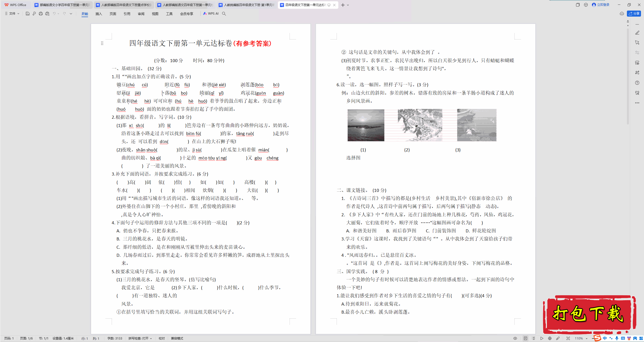
Task: Open the new tab dropdown arrow beside plus
Action: click(x=348, y=5)
